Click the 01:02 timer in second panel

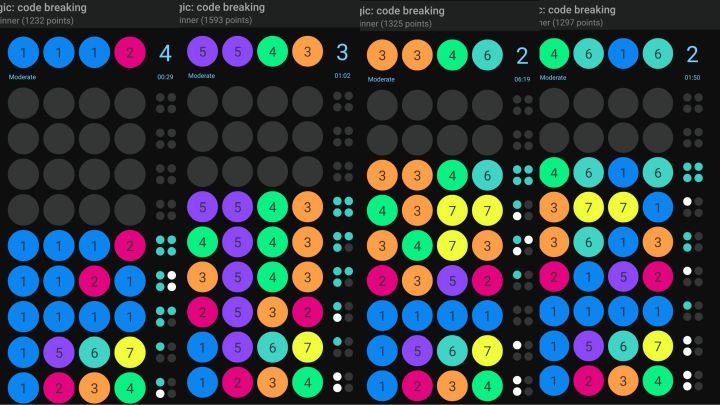pos(343,75)
